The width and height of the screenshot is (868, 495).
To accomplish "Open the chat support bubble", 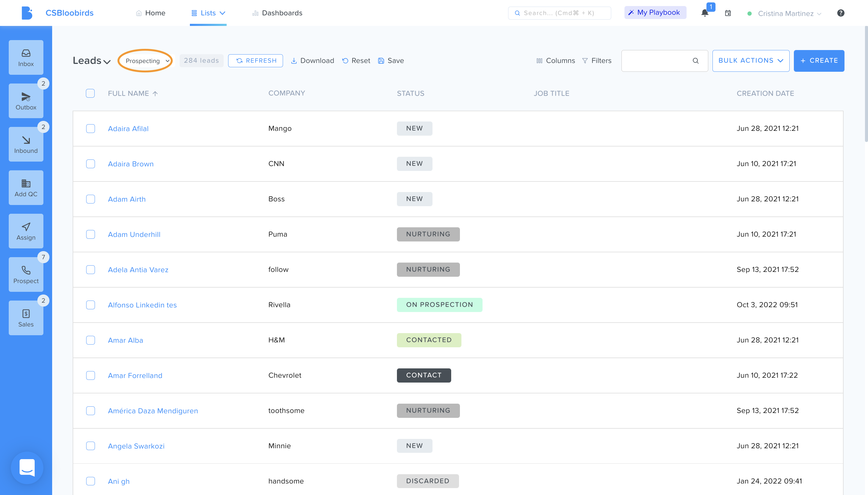I will tap(27, 468).
